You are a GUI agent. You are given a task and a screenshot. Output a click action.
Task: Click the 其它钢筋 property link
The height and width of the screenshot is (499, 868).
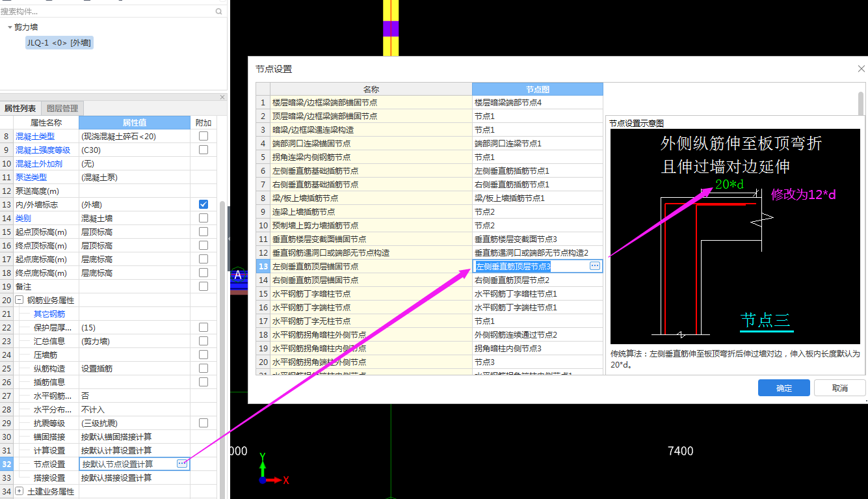49,314
